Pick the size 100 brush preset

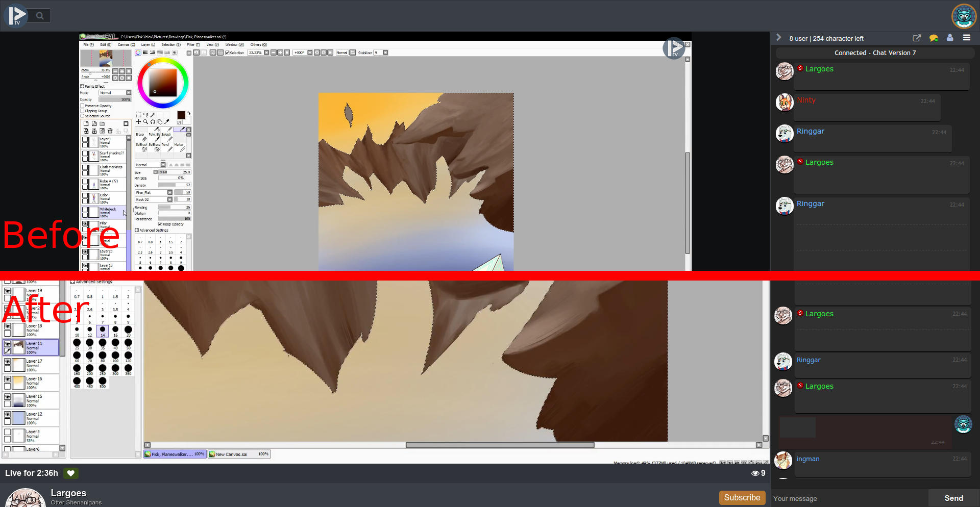click(115, 357)
